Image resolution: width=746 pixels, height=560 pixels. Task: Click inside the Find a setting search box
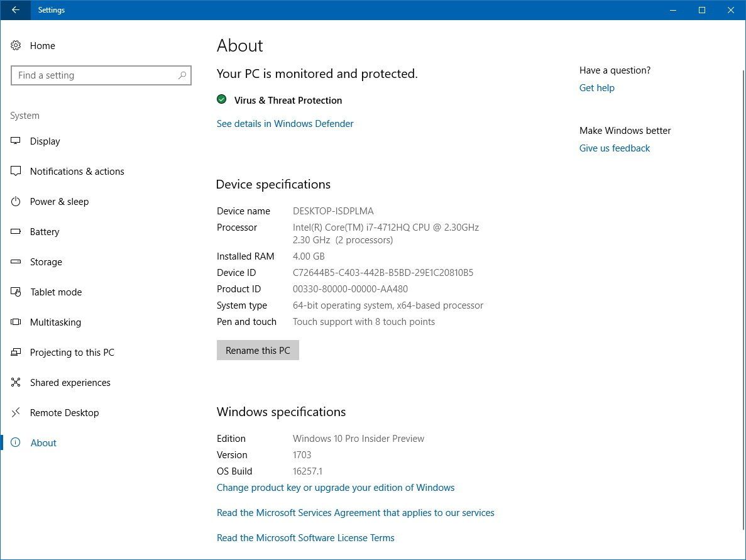[101, 75]
